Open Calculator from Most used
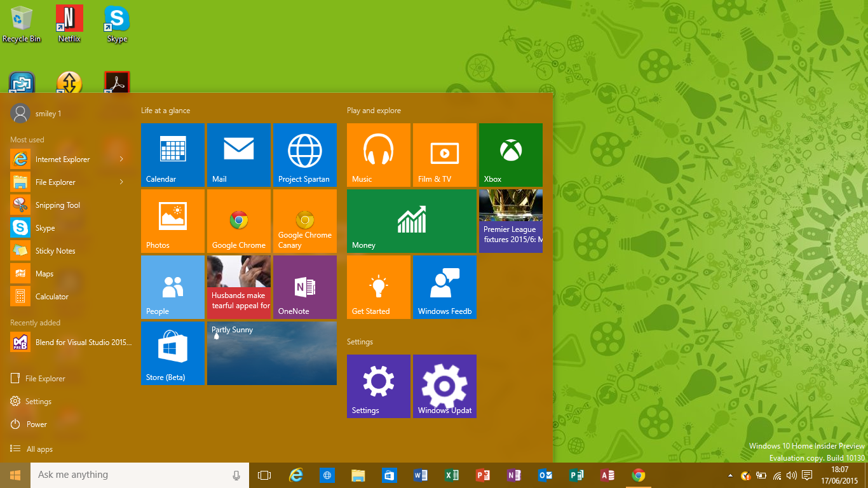Image resolution: width=868 pixels, height=488 pixels. click(69, 296)
